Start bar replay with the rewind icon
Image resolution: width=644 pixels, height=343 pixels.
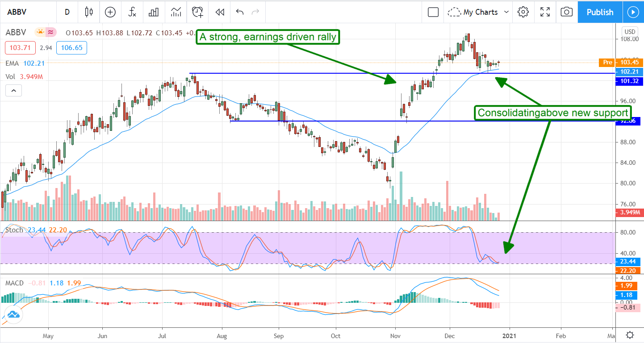[x=219, y=12]
